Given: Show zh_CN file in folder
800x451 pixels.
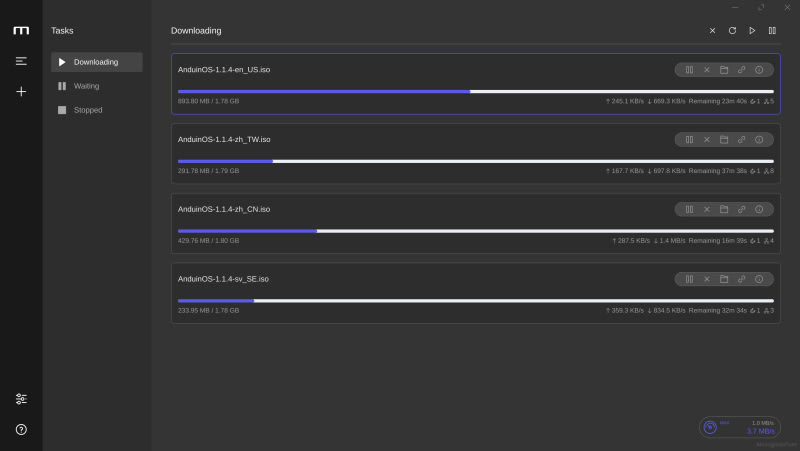Looking at the screenshot, I should (x=724, y=209).
